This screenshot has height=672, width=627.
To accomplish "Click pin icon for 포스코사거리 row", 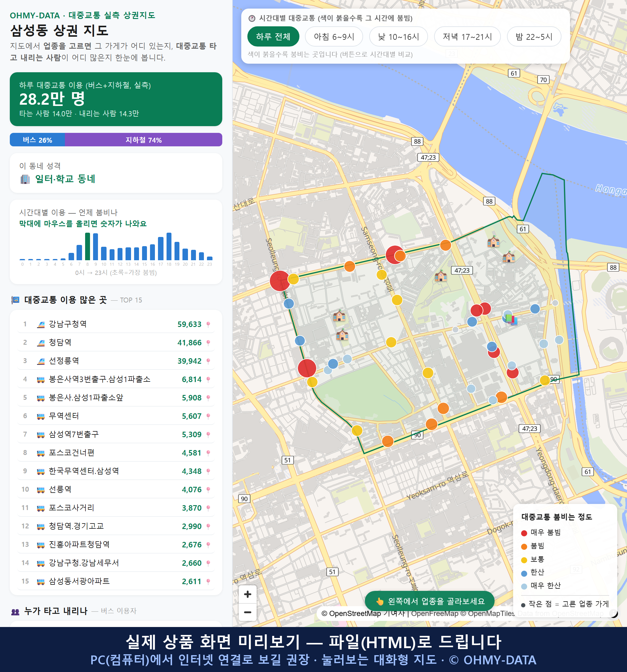I will tap(208, 508).
